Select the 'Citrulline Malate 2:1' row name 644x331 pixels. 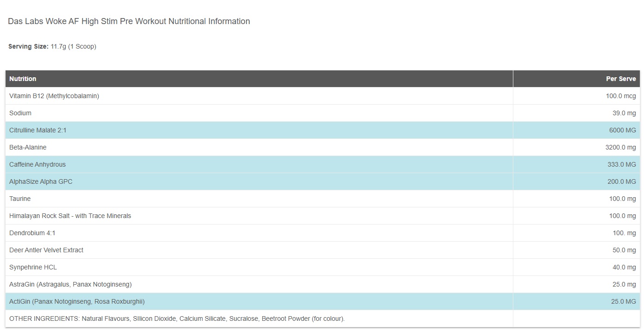tap(38, 130)
